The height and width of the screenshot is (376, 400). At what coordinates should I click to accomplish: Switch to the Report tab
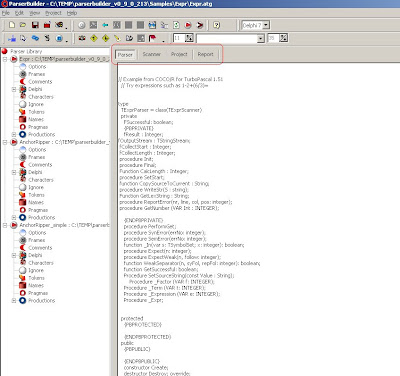pyautogui.click(x=205, y=54)
